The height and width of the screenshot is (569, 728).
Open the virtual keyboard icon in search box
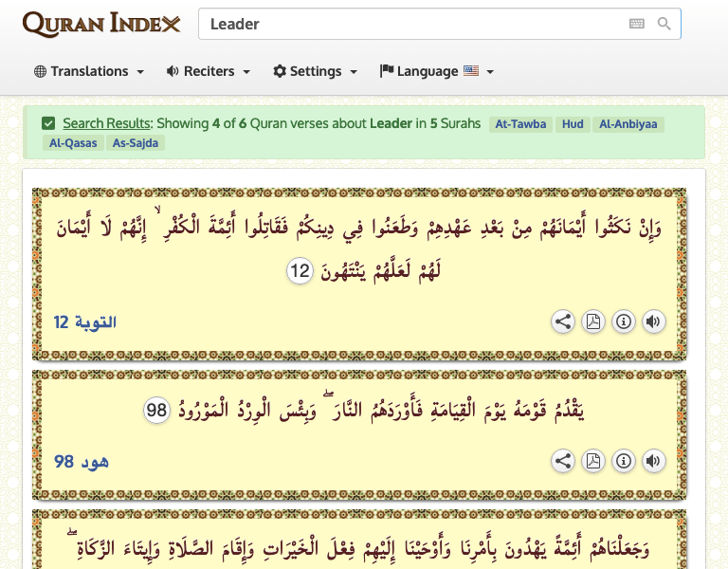point(637,24)
